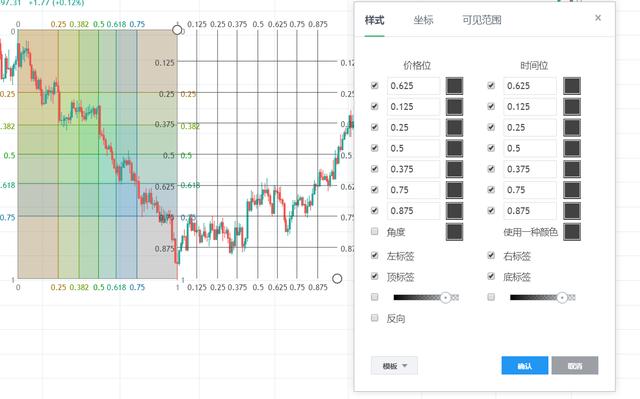Close the style settings dialog
The image size is (640, 399).
click(x=598, y=18)
